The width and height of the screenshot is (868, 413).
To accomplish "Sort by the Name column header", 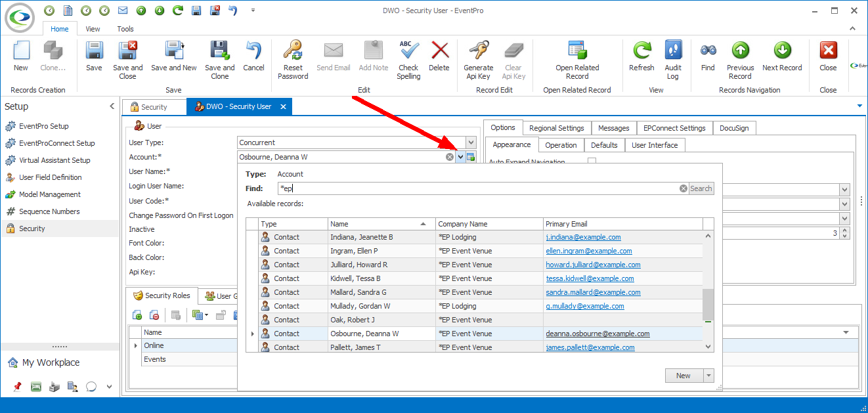I will click(381, 224).
